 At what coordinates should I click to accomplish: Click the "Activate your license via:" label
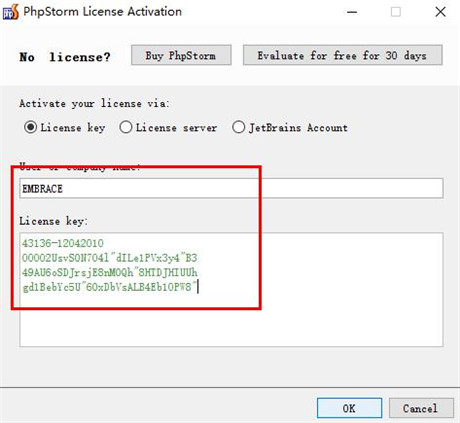pyautogui.click(x=94, y=104)
